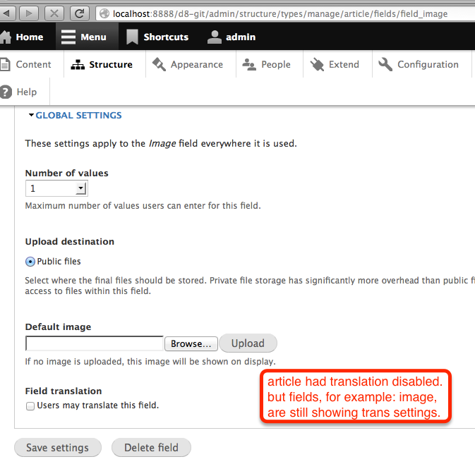Viewport: 475px width, 476px height.
Task: Click the 'Default image' label
Action: (58, 327)
